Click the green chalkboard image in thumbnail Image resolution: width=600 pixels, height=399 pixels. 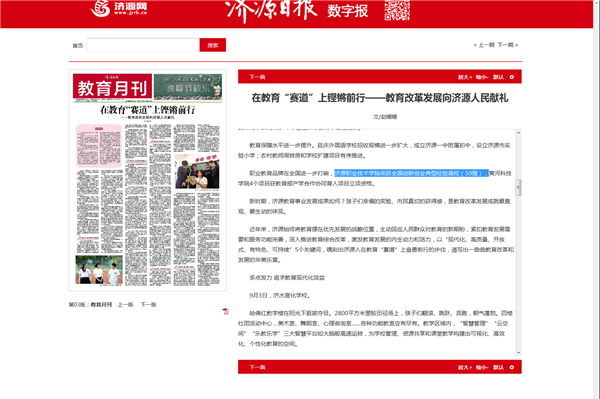point(188,87)
